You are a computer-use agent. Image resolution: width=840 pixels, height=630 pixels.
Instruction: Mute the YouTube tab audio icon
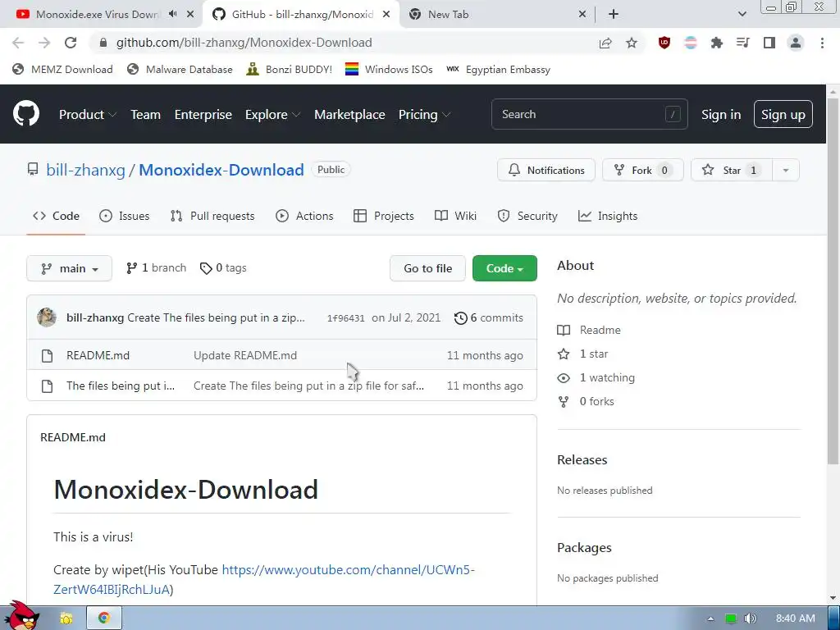(172, 14)
